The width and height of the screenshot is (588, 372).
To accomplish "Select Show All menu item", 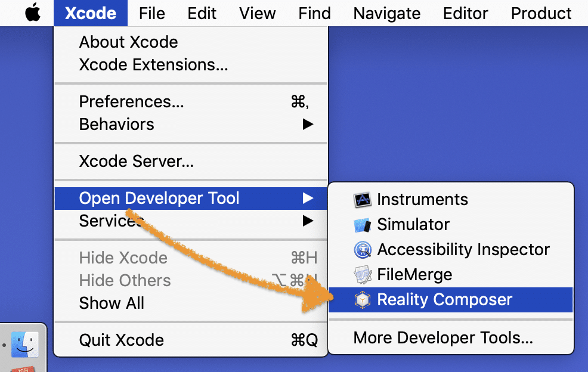I will [x=112, y=303].
